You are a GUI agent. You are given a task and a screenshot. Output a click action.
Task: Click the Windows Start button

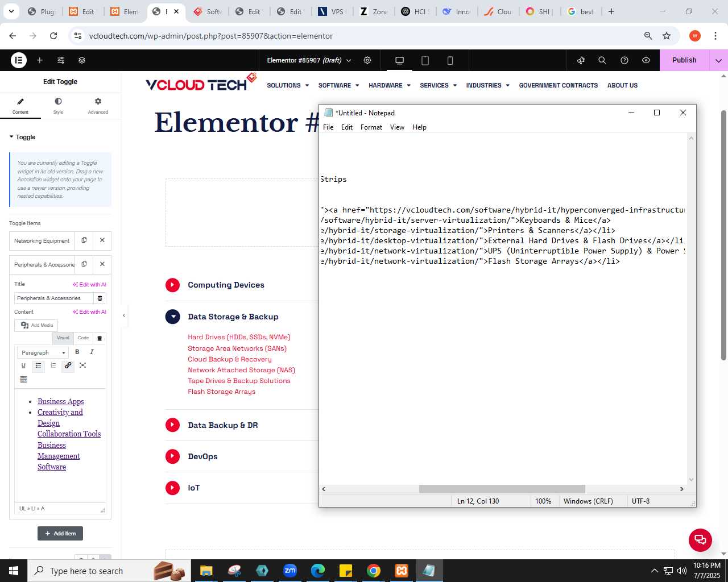[14, 571]
